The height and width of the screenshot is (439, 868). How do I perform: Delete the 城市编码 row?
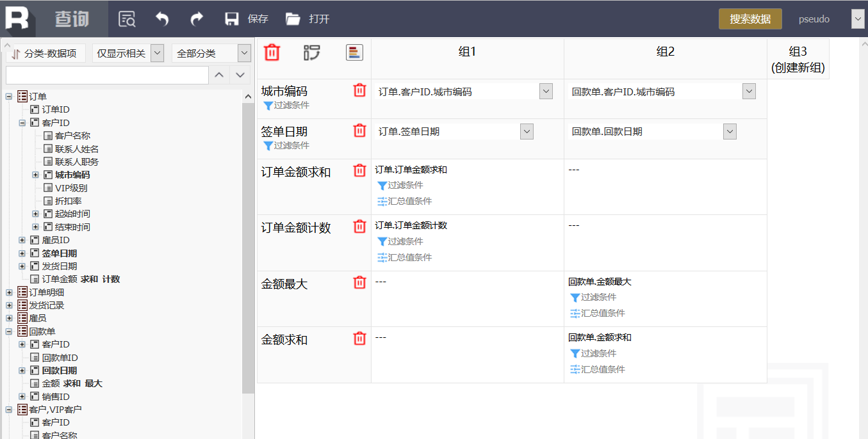[359, 91]
